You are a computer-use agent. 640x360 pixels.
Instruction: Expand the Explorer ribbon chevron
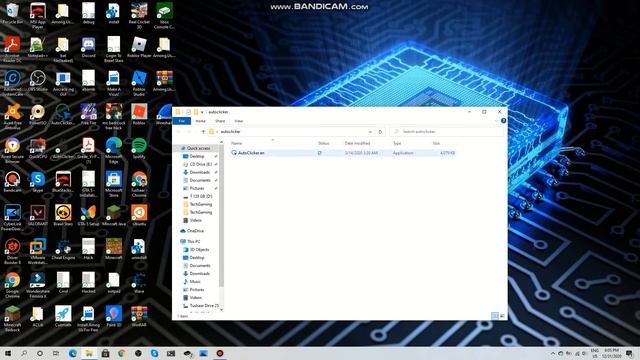pos(496,121)
